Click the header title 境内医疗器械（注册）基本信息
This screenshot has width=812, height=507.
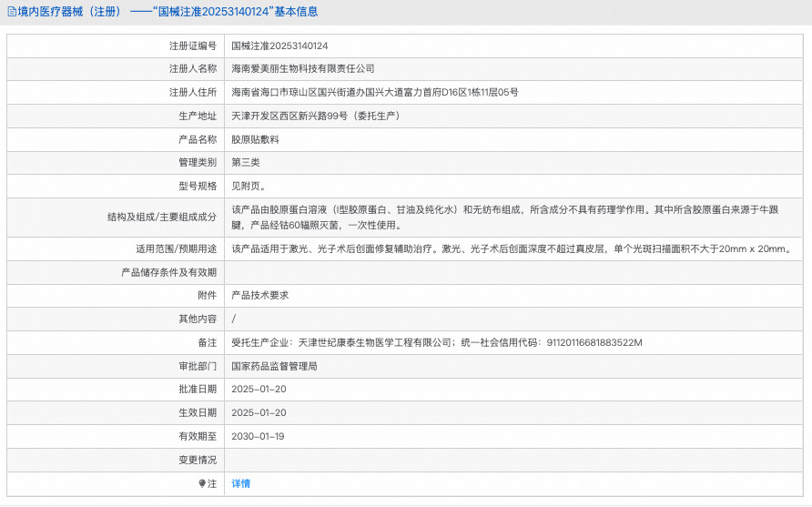pos(167,12)
